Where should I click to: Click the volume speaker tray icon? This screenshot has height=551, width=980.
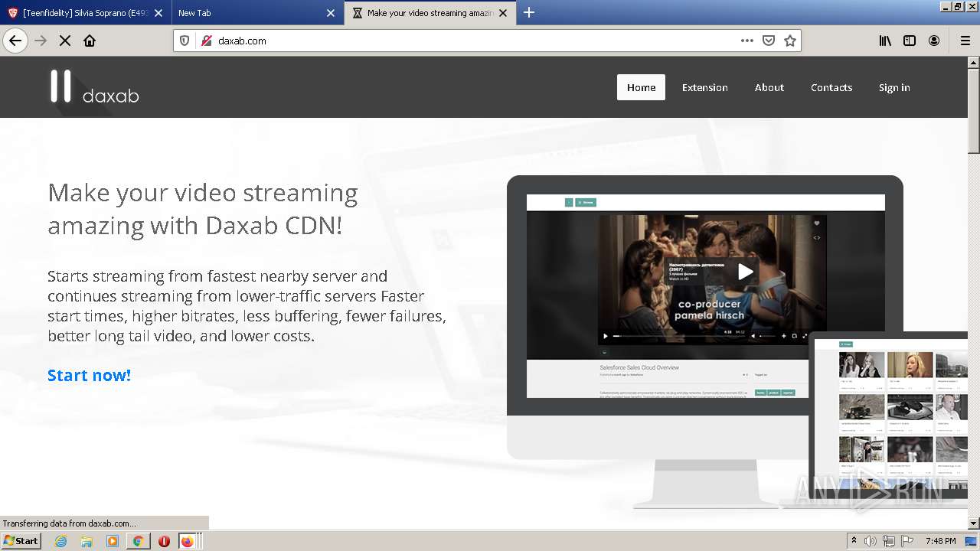click(x=871, y=541)
